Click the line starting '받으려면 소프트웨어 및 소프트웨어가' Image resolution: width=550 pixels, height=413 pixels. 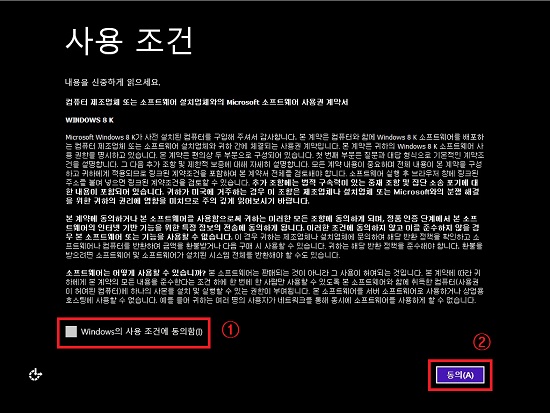coord(203,255)
